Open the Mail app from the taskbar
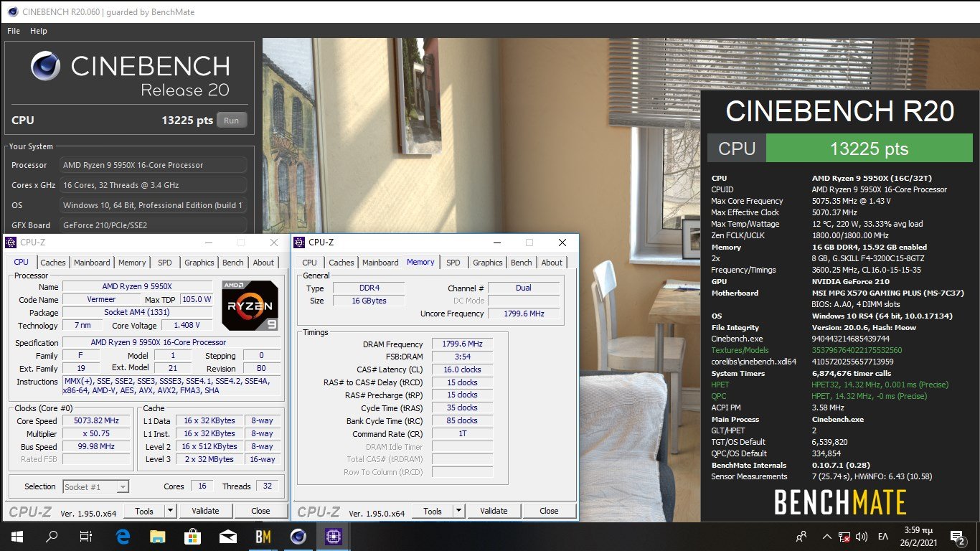980x551 pixels. point(227,536)
